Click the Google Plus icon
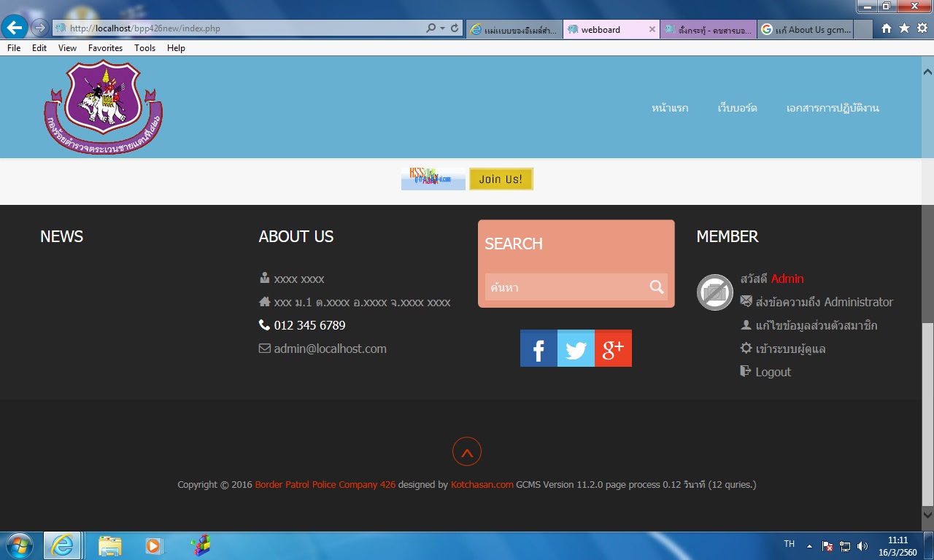The height and width of the screenshot is (560, 934). coord(613,349)
